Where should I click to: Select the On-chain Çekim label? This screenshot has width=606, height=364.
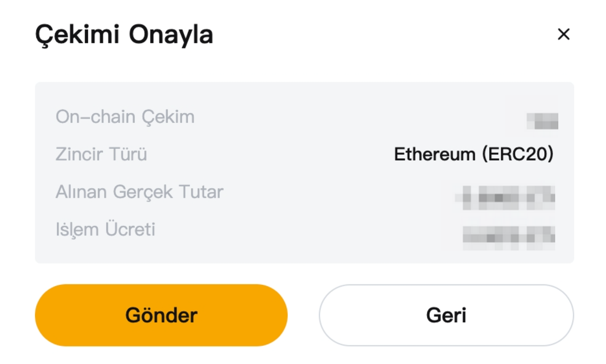coord(125,117)
